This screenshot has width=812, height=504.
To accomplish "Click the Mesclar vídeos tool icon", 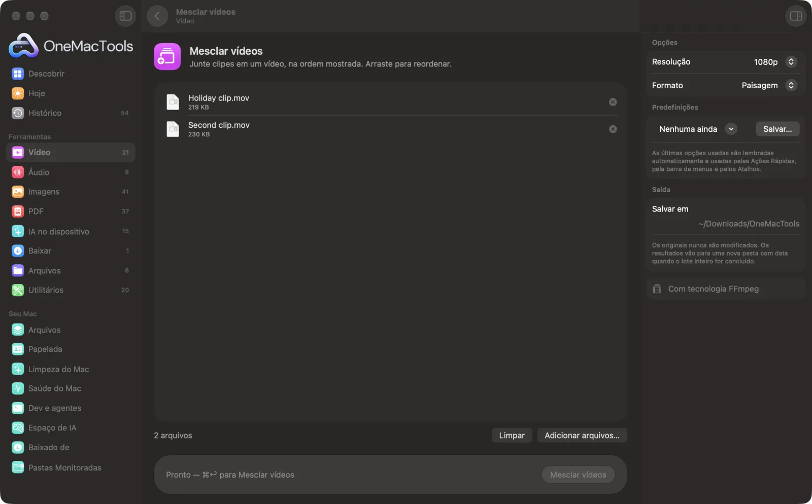I will [x=167, y=56].
